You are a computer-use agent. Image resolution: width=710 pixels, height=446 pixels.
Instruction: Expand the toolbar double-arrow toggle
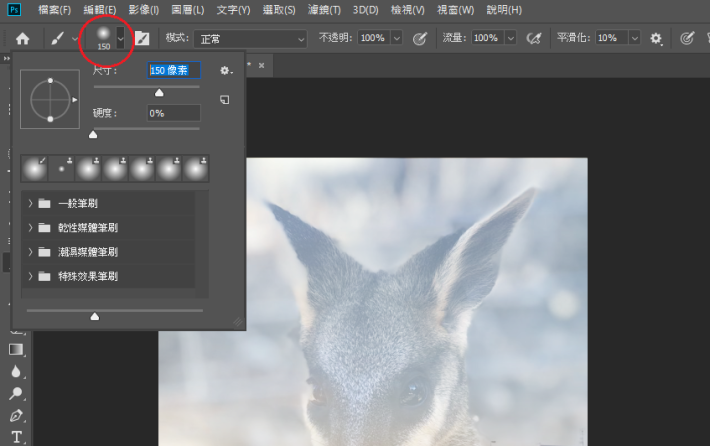pyautogui.click(x=6, y=58)
